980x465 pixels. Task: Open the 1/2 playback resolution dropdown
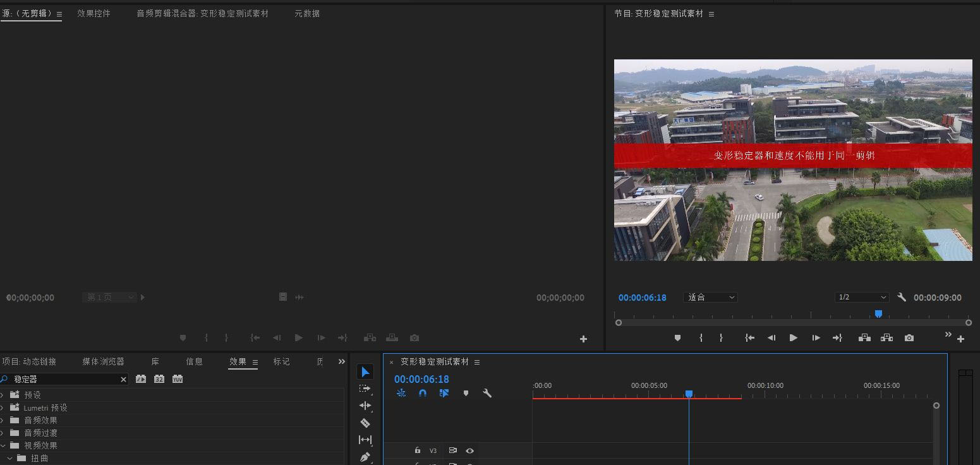(862, 297)
